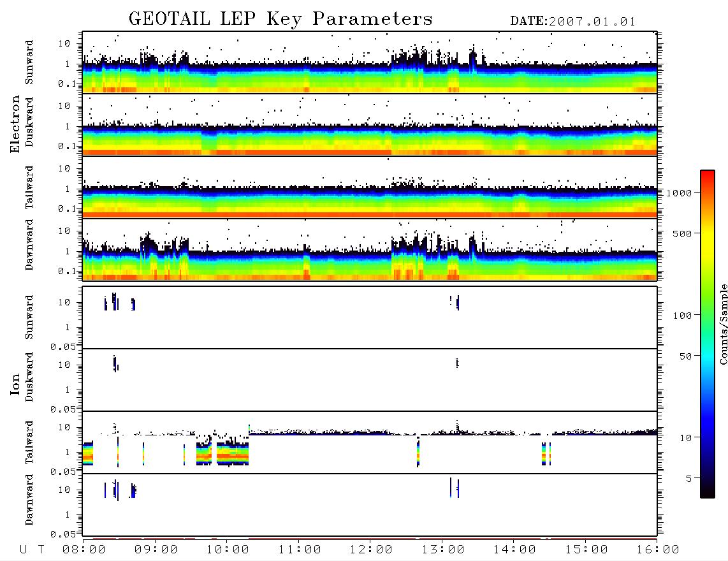The width and height of the screenshot is (728, 561).
Task: Click the vertical 'Ion' group label
Action: 15,384
